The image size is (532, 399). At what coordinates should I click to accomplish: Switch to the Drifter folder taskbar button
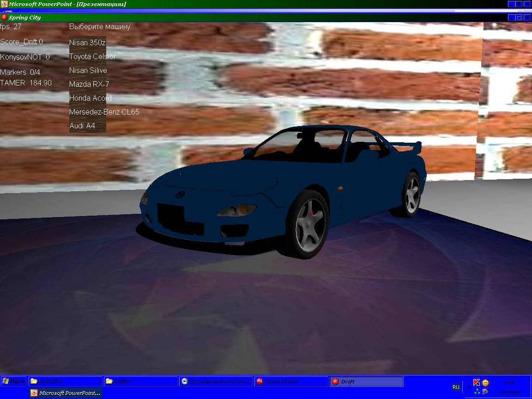click(x=141, y=381)
